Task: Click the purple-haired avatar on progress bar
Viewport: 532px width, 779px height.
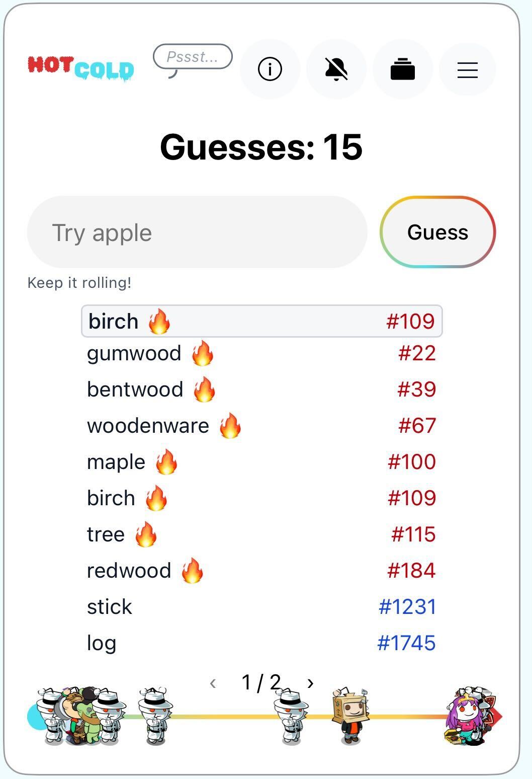Action: coord(466,716)
